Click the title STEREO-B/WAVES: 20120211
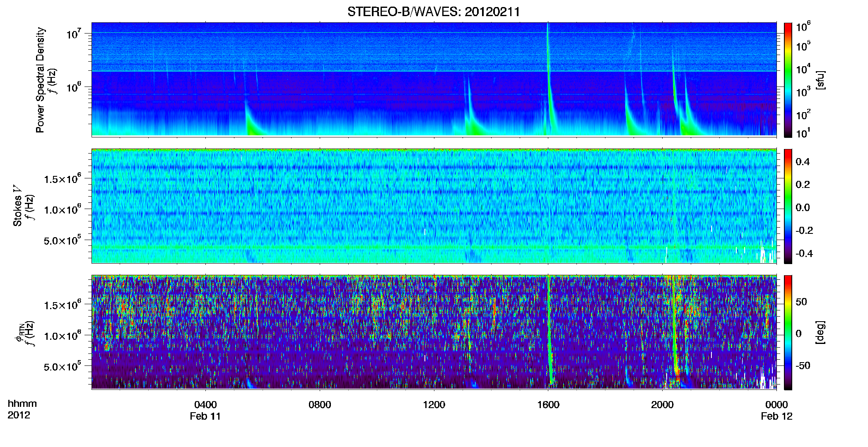 pos(434,12)
